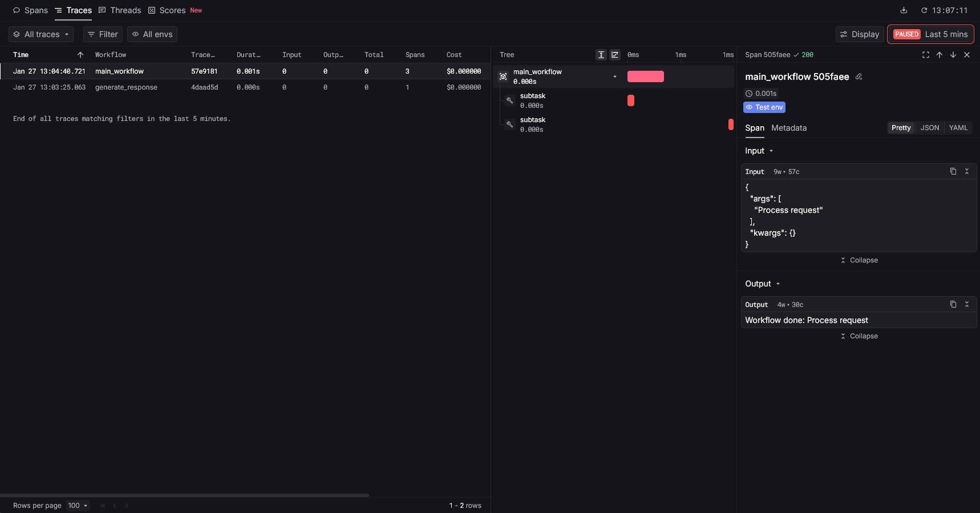Click the main_workflow timeline bar
This screenshot has width=980, height=513.
point(645,76)
